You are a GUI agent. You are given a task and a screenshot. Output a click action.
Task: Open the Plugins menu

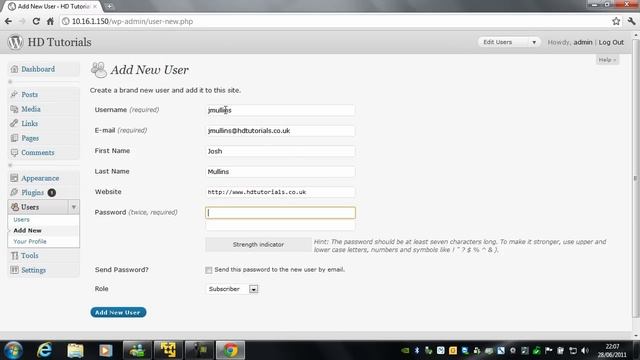tap(33, 192)
